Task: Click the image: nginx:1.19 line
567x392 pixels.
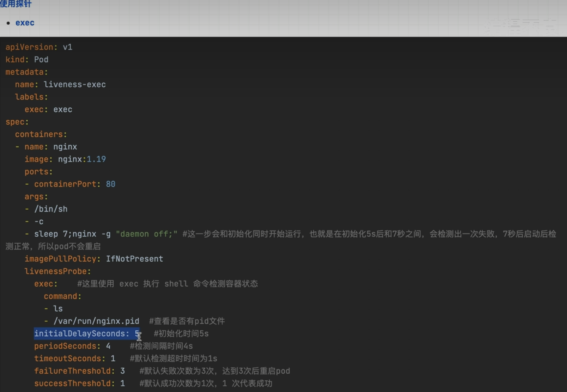Action: (65, 159)
